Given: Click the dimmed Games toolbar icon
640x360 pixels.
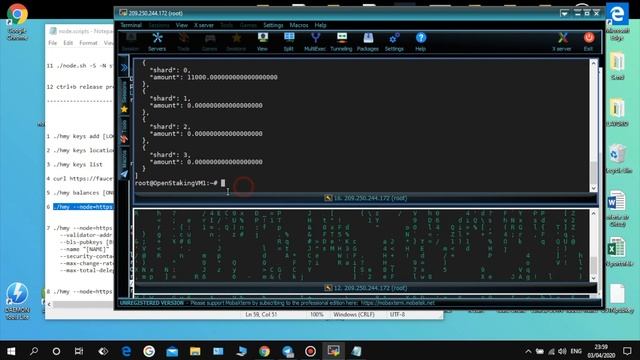Looking at the screenshot, I should coord(210,42).
